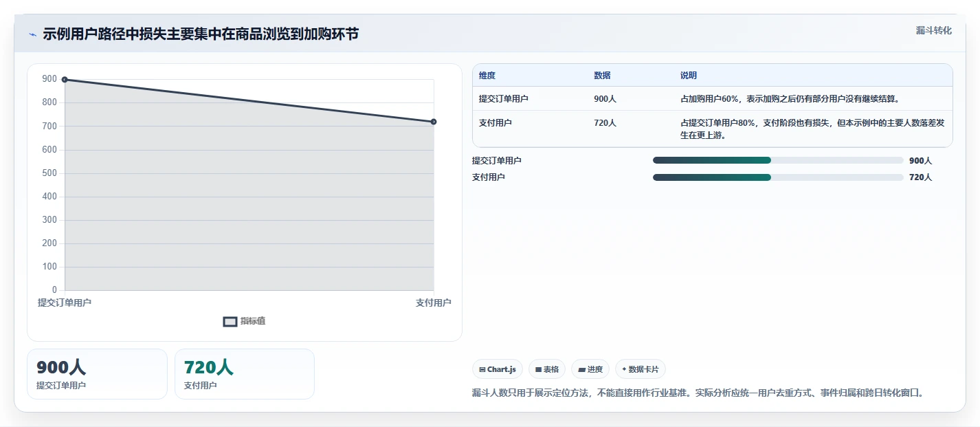Viewport: 980px width, 427px height.
Task: Click the 提交订单用户 x-axis label
Action: (65, 303)
